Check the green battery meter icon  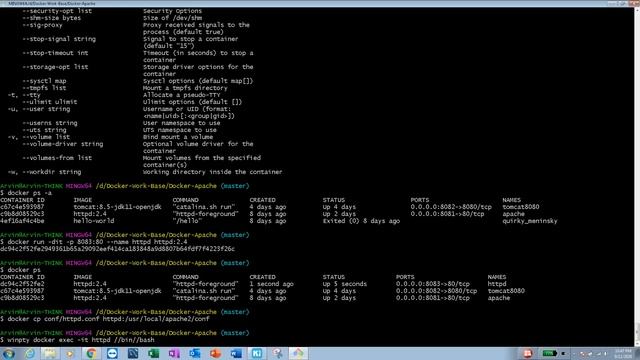pyautogui.click(x=549, y=353)
